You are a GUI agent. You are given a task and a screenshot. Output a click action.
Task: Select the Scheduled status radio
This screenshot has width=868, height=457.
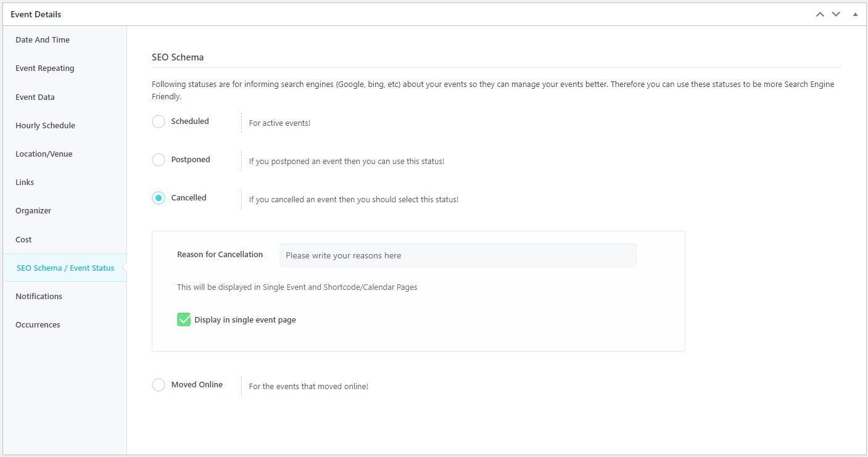[159, 121]
